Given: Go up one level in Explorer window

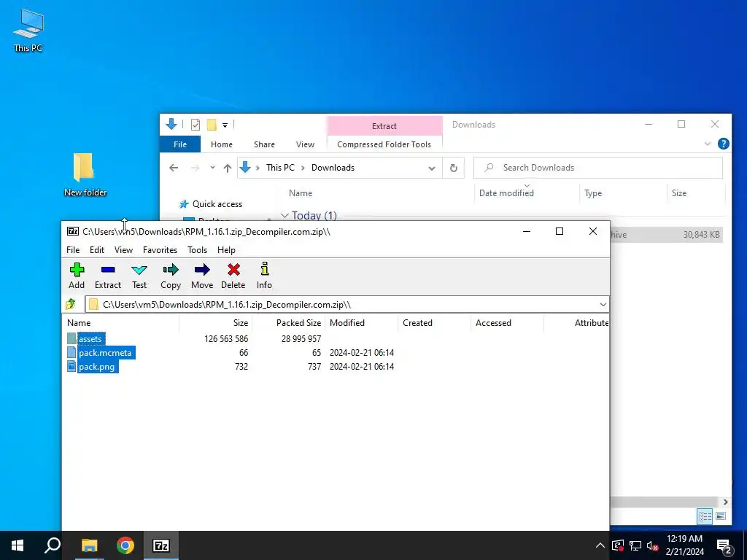Looking at the screenshot, I should click(228, 168).
